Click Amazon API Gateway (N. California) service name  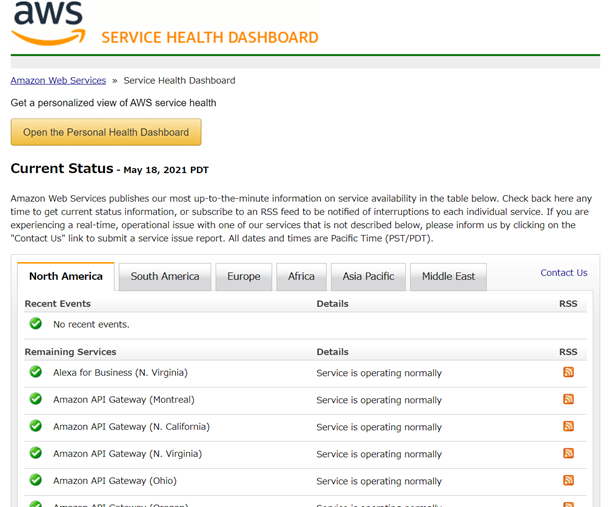132,427
